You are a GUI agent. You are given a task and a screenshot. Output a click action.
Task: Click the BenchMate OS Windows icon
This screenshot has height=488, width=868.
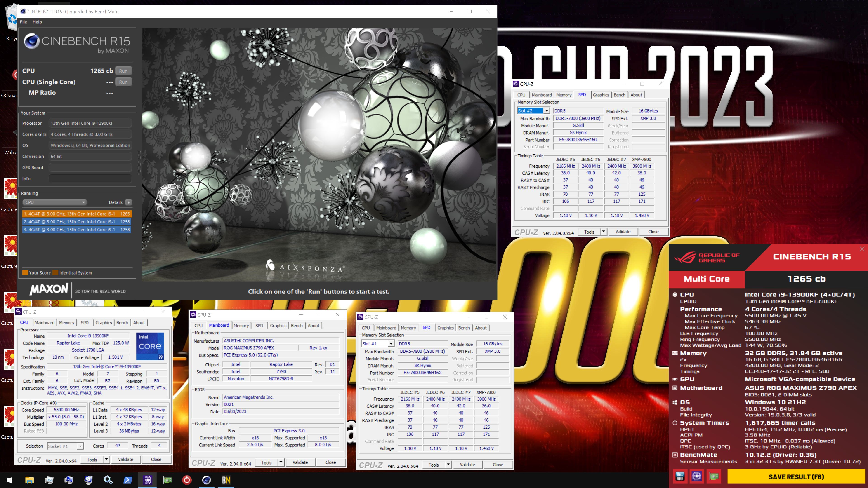pyautogui.click(x=675, y=402)
